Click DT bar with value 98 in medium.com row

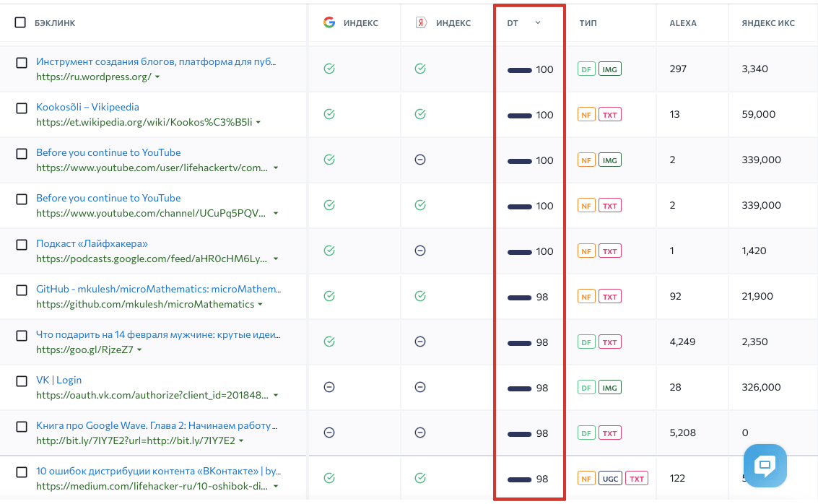click(x=520, y=479)
